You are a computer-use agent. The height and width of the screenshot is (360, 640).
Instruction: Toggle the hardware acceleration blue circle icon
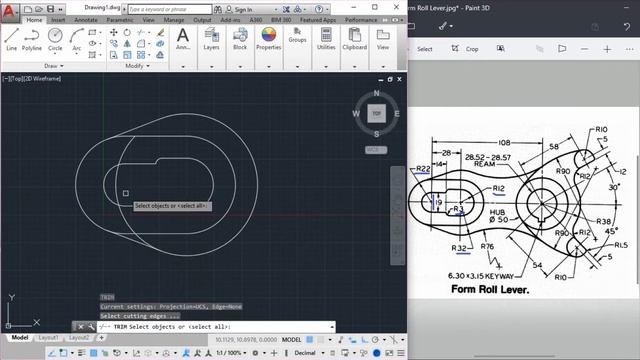tap(376, 353)
